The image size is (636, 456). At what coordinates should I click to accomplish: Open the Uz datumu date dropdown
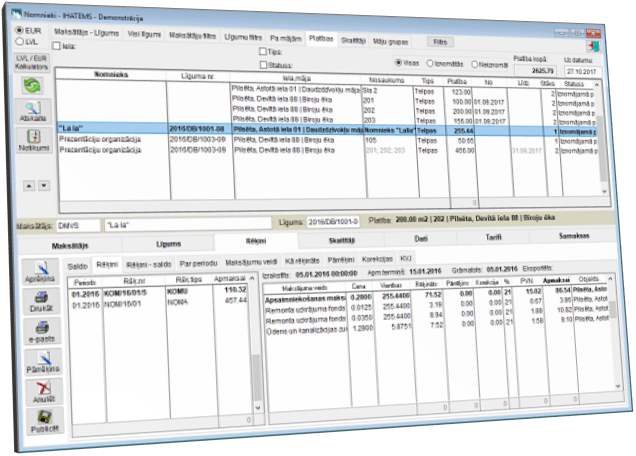pyautogui.click(x=597, y=72)
